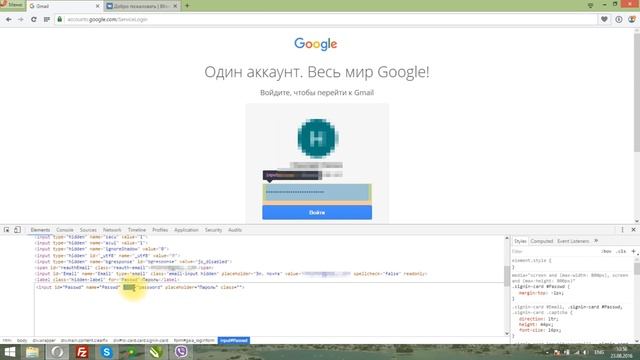Viewport: 640px width, 360px height.
Task: Switch to the Gmail tab
Action: (64, 6)
